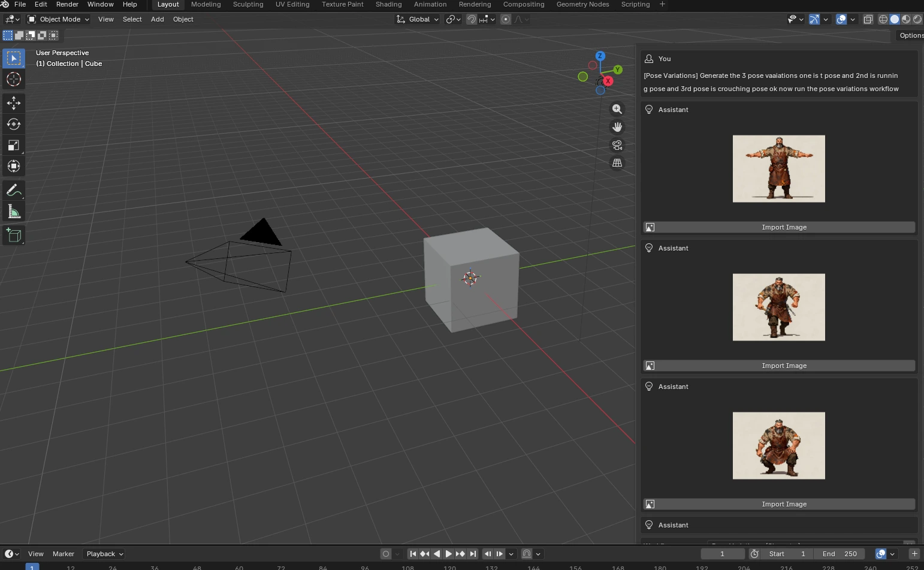The width and height of the screenshot is (924, 570).
Task: Toggle camera view icon
Action: tap(617, 145)
